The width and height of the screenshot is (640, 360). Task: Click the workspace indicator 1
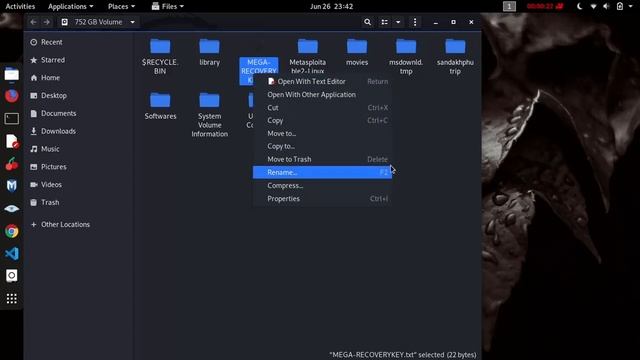pyautogui.click(x=509, y=6)
